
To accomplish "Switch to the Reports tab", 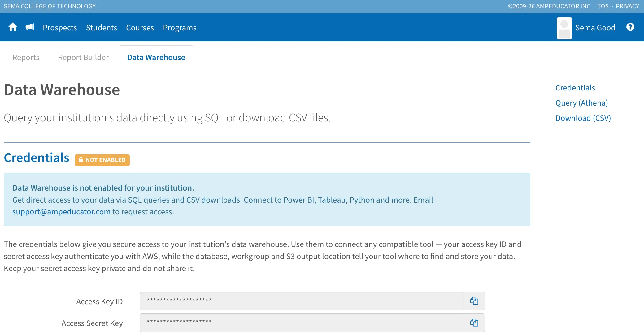I will pyautogui.click(x=26, y=57).
